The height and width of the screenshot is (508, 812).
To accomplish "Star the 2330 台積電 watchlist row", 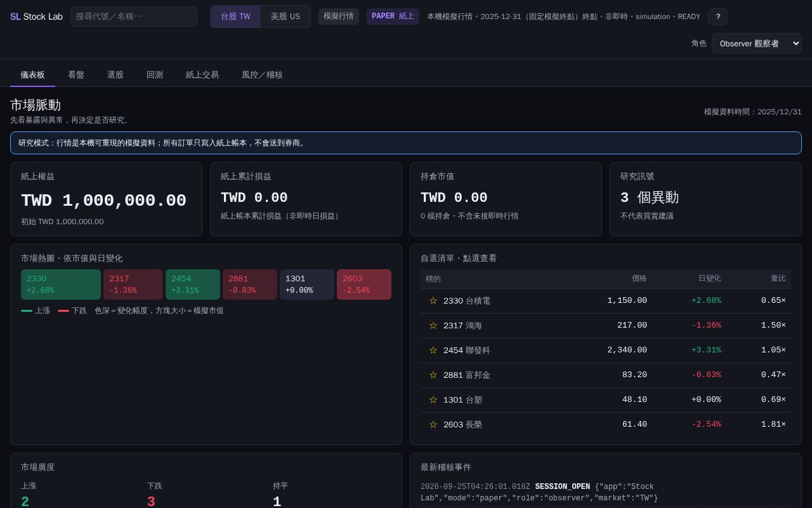I will (x=433, y=300).
